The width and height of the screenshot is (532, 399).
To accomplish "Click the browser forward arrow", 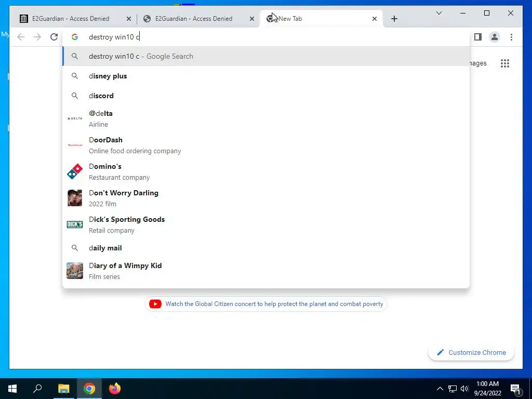I will point(37,37).
